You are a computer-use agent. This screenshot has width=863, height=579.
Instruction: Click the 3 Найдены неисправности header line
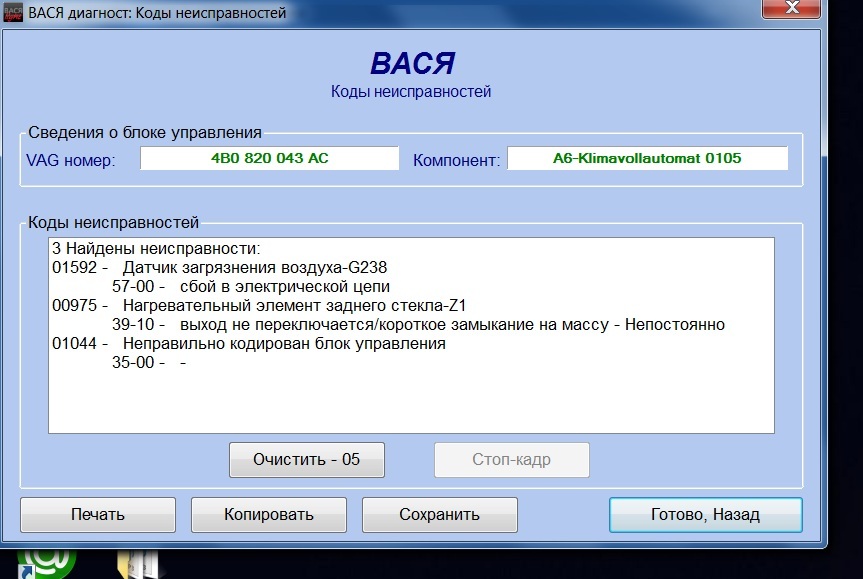click(x=156, y=249)
